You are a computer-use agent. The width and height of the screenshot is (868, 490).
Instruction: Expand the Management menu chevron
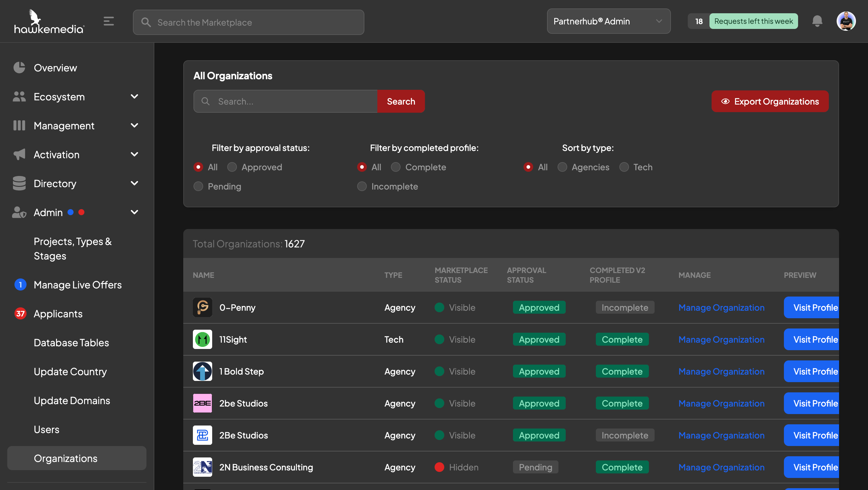(x=134, y=126)
